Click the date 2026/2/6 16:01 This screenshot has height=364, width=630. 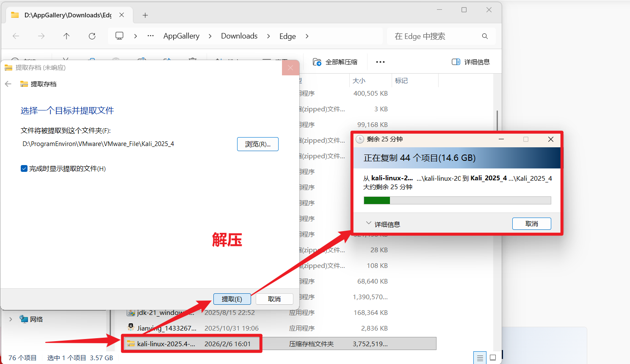click(228, 344)
